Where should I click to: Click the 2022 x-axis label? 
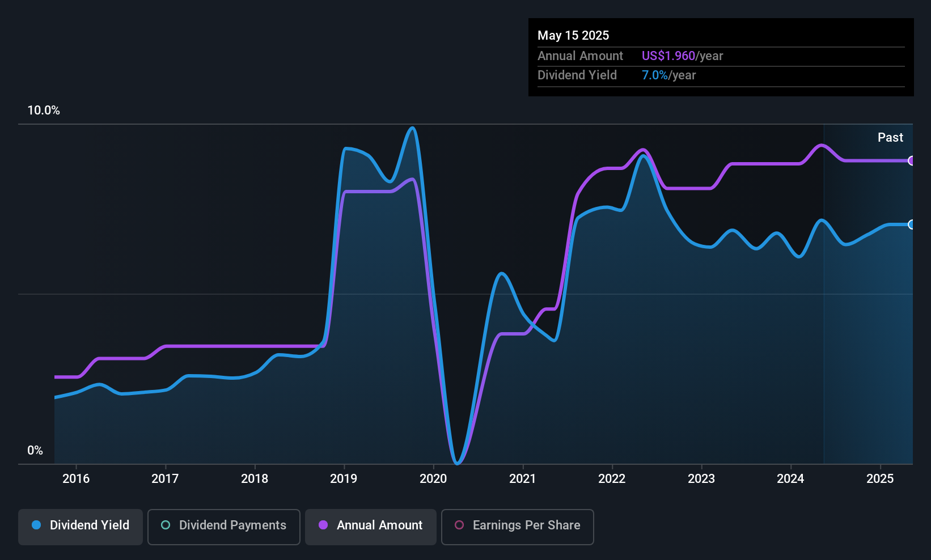click(612, 479)
